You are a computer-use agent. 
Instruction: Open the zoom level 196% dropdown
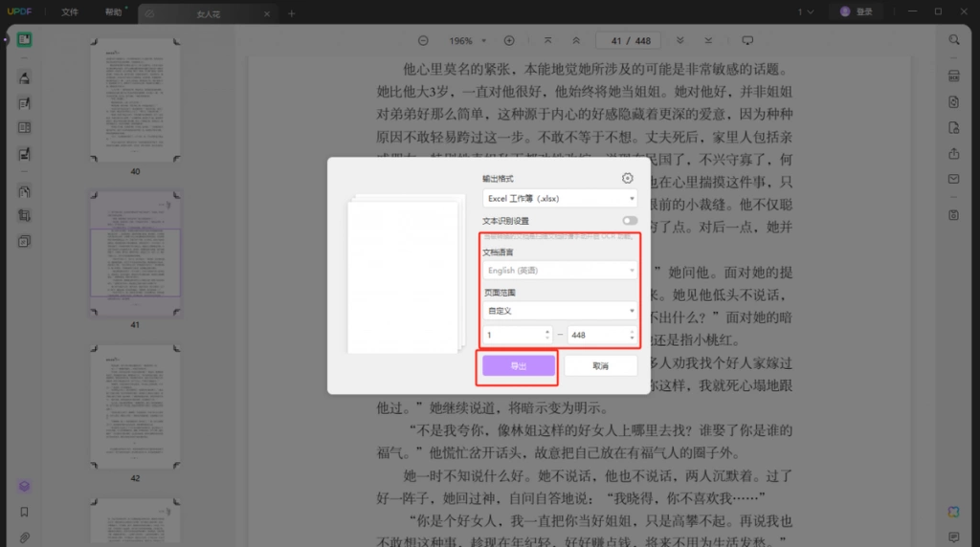[x=467, y=40]
